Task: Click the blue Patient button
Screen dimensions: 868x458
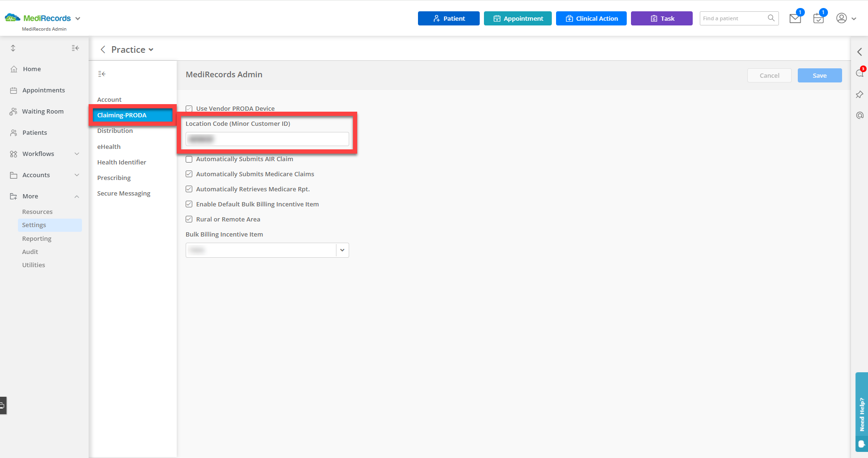Action: pos(449,18)
